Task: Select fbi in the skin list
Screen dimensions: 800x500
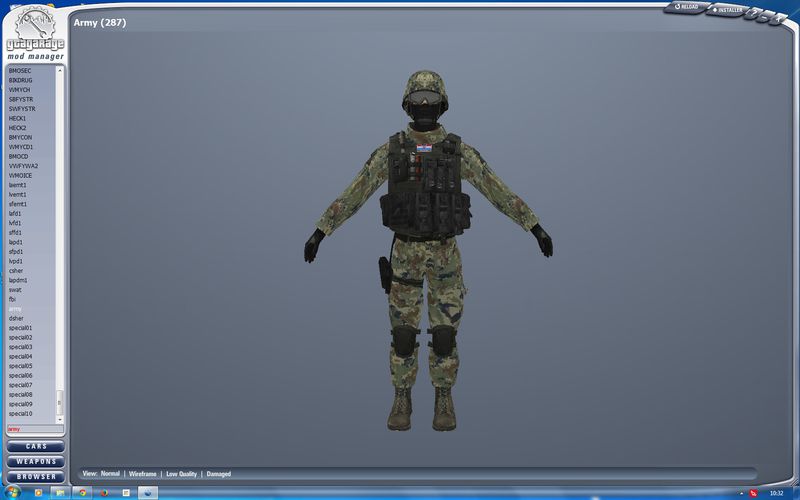Action: point(12,299)
